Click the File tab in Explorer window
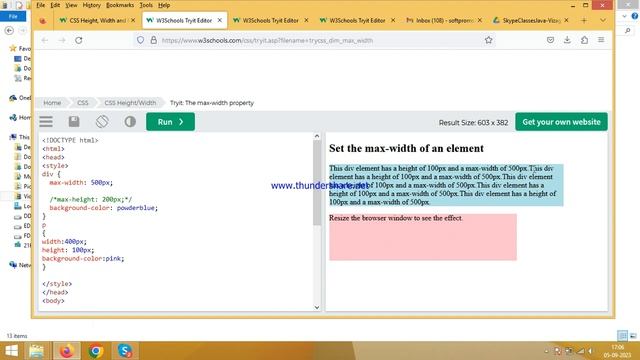The image size is (640, 360). [x=13, y=16]
